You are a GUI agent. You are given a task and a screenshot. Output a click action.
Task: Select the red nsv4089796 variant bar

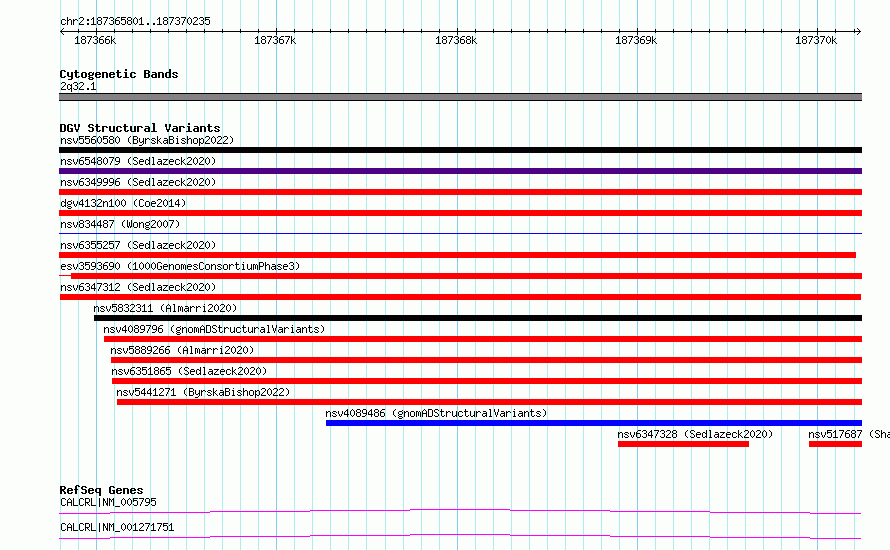click(x=483, y=339)
